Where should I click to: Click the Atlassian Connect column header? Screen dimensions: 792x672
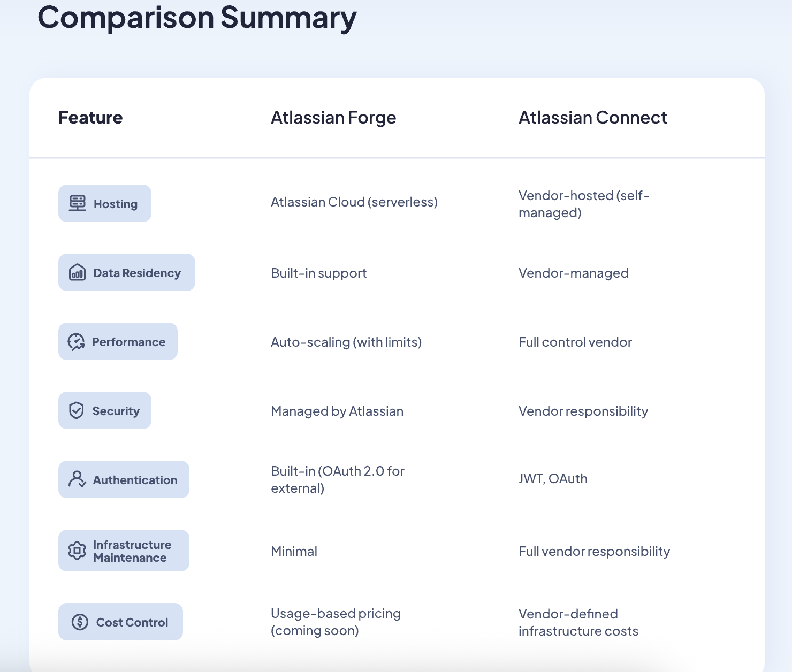tap(592, 118)
